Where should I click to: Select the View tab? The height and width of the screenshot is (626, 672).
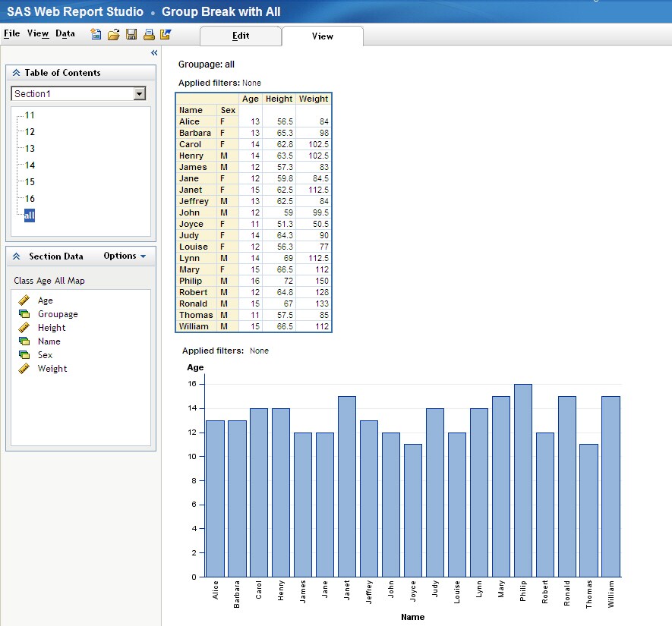point(322,36)
